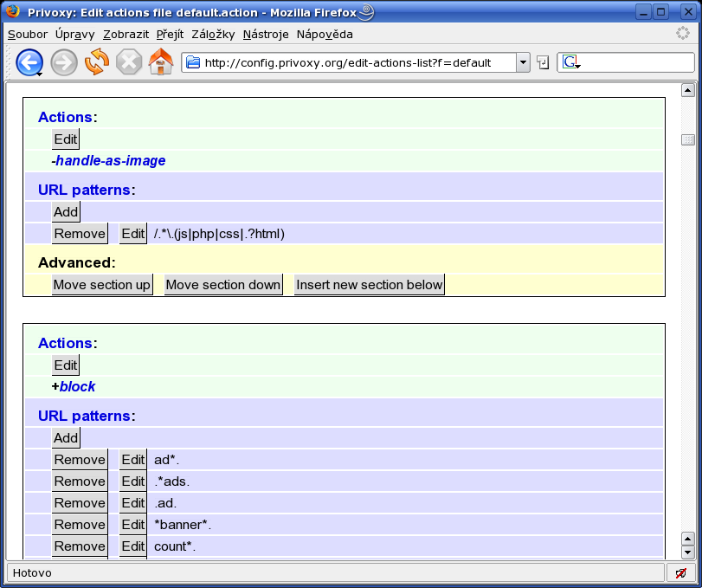The width and height of the screenshot is (702, 588).
Task: Edit actions for the handle-as-image section
Action: (66, 139)
